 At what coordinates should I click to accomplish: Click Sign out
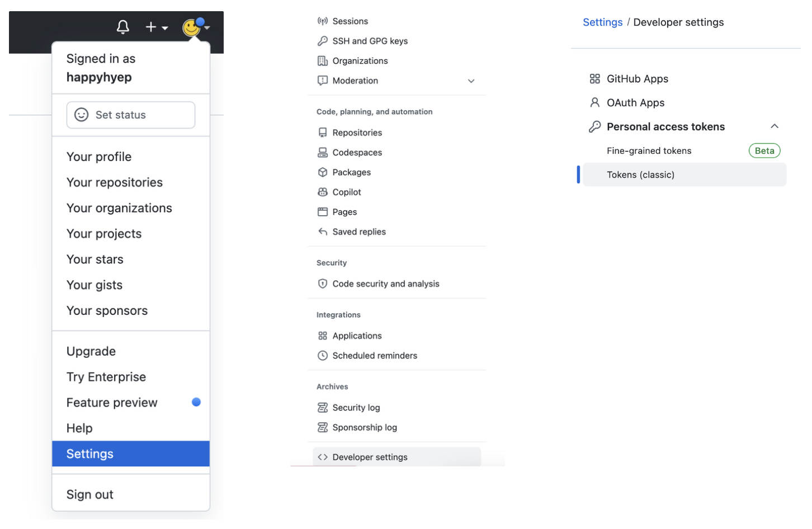point(90,494)
